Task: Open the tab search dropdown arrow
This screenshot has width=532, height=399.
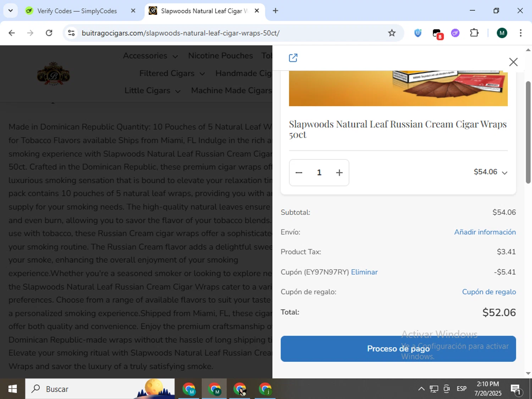Action: [x=11, y=11]
